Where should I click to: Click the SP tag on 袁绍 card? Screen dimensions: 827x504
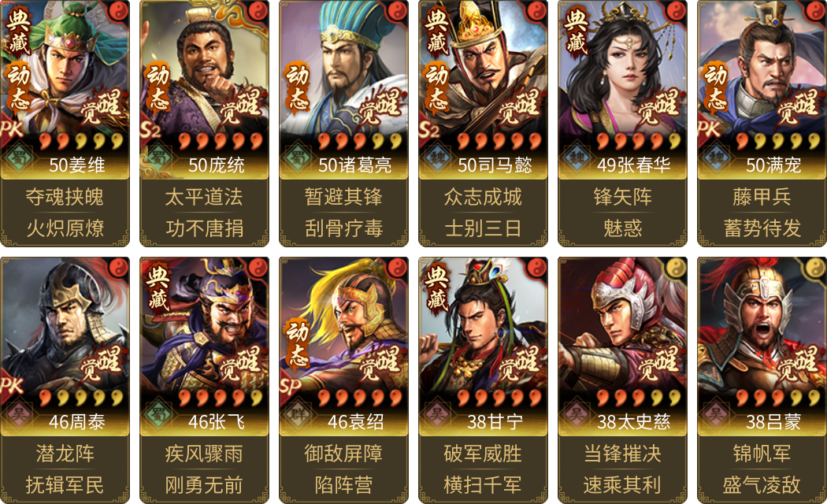[x=290, y=387]
